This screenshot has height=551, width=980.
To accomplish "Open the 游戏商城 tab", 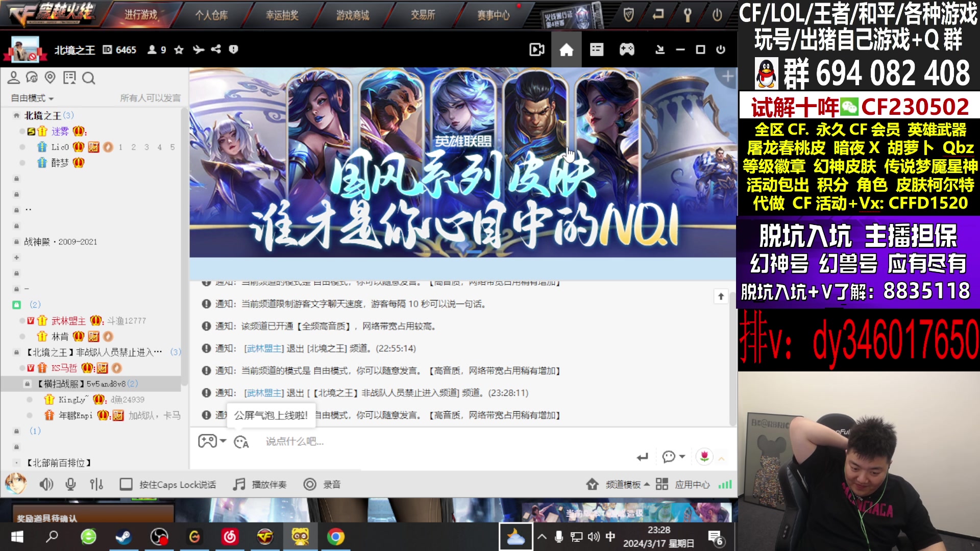I will click(352, 15).
